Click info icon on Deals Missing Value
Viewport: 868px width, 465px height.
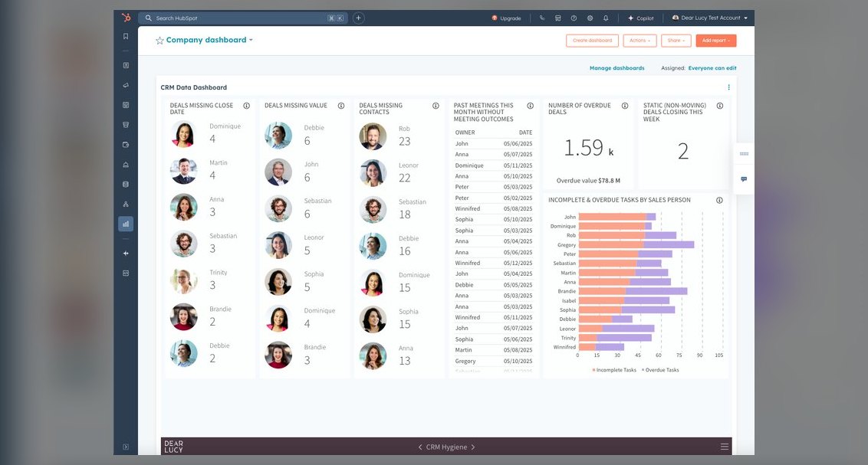(x=341, y=106)
